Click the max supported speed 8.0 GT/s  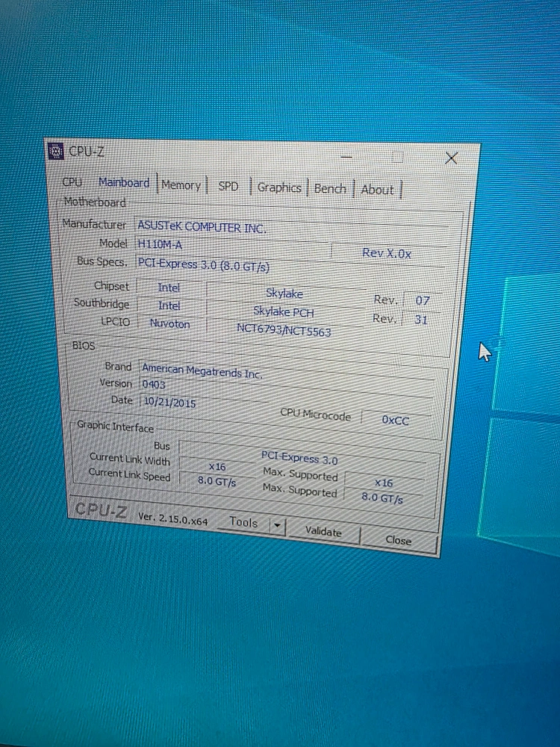[x=382, y=498]
